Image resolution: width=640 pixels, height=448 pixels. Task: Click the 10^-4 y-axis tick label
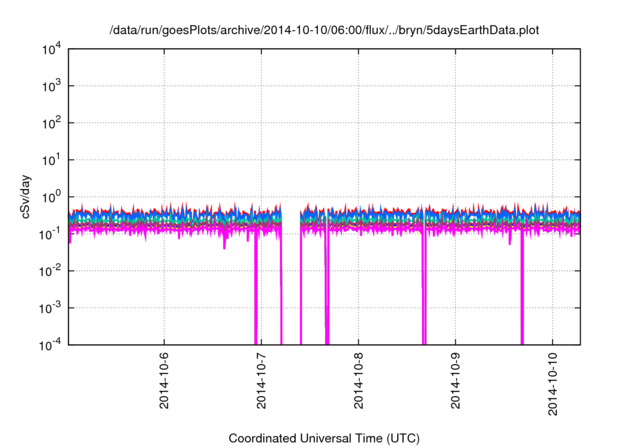49,345
